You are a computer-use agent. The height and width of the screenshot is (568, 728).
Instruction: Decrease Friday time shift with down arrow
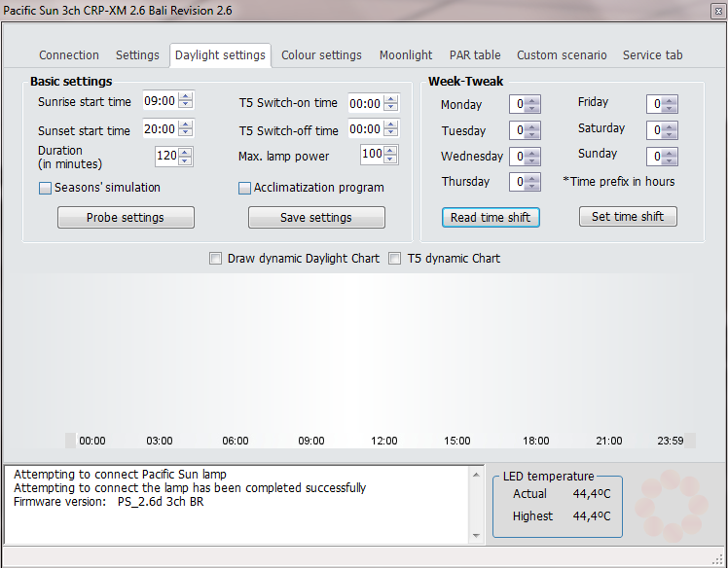[x=670, y=108]
